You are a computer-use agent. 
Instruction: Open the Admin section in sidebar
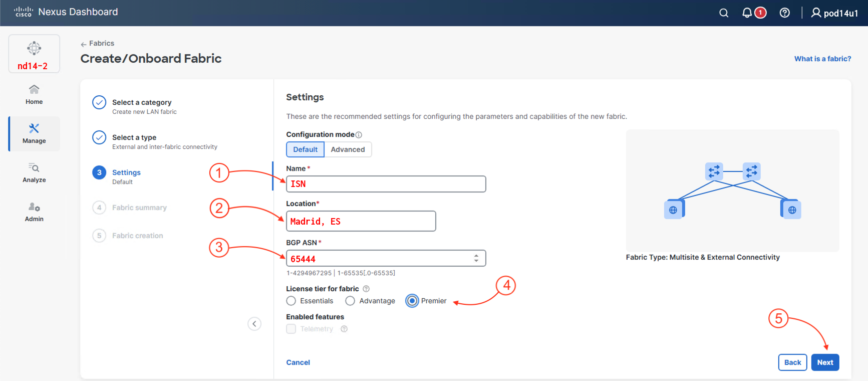pos(34,212)
